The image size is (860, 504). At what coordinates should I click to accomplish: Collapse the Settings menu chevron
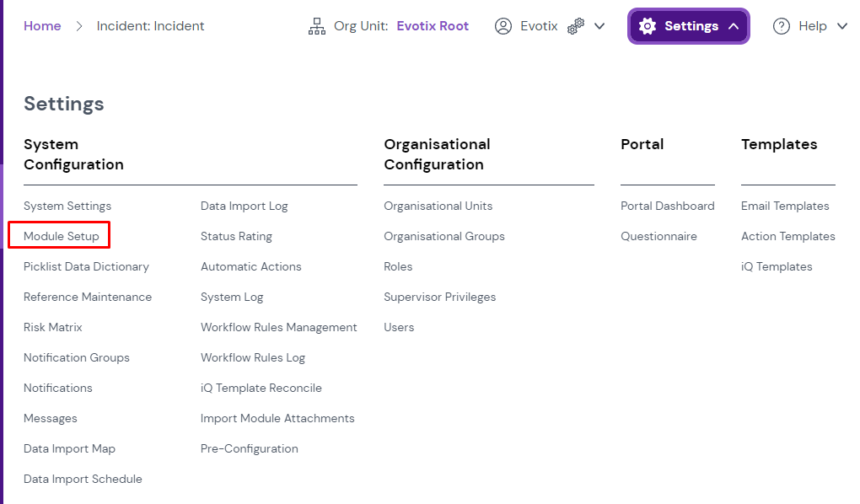pyautogui.click(x=734, y=26)
